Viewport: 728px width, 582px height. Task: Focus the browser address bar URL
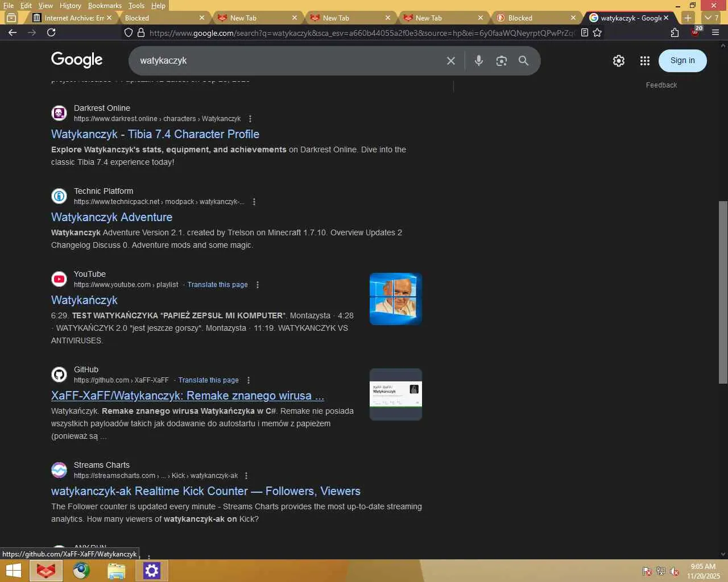click(362, 32)
